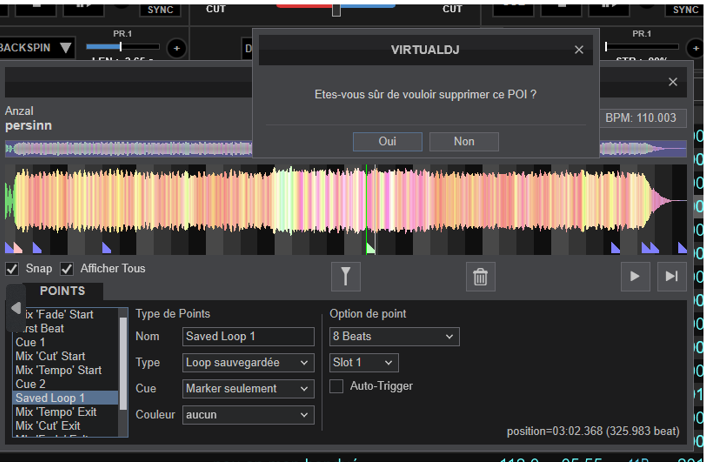
Task: Click the cue marker pin icon
Action: tap(345, 277)
